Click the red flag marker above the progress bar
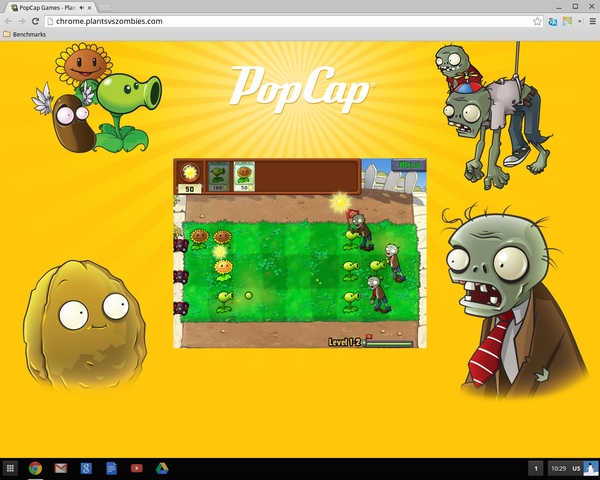The height and width of the screenshot is (480, 600). [368, 336]
